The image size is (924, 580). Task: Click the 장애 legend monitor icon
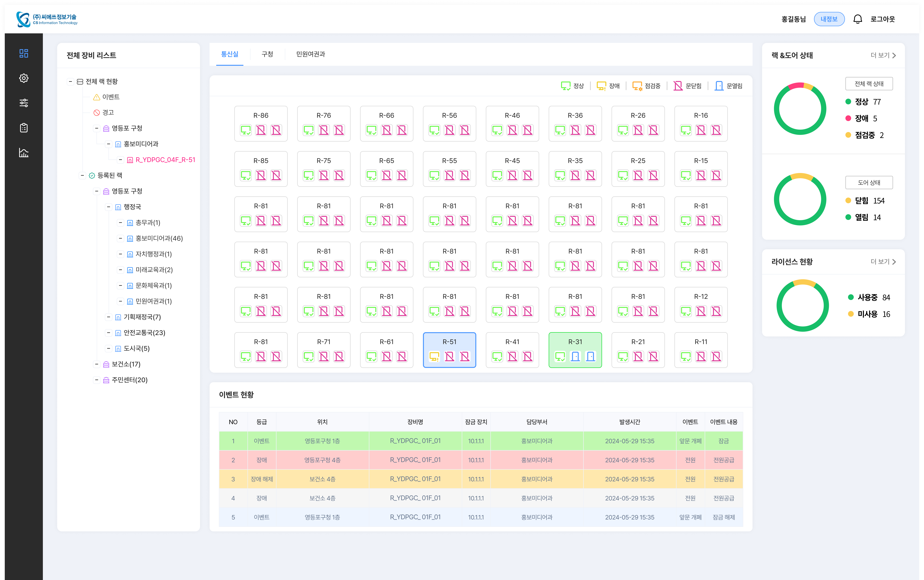click(x=601, y=86)
